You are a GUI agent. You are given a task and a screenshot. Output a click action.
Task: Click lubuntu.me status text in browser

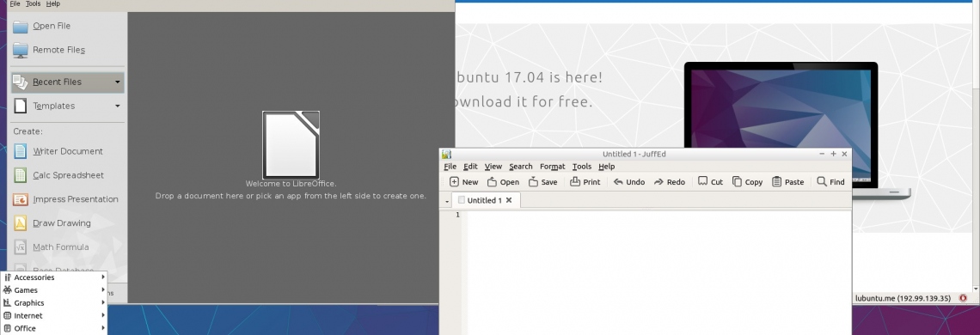[903, 299]
